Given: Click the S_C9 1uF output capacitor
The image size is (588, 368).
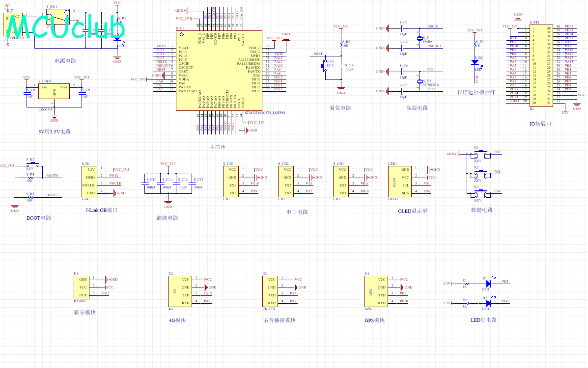Looking at the screenshot, I should [82, 94].
